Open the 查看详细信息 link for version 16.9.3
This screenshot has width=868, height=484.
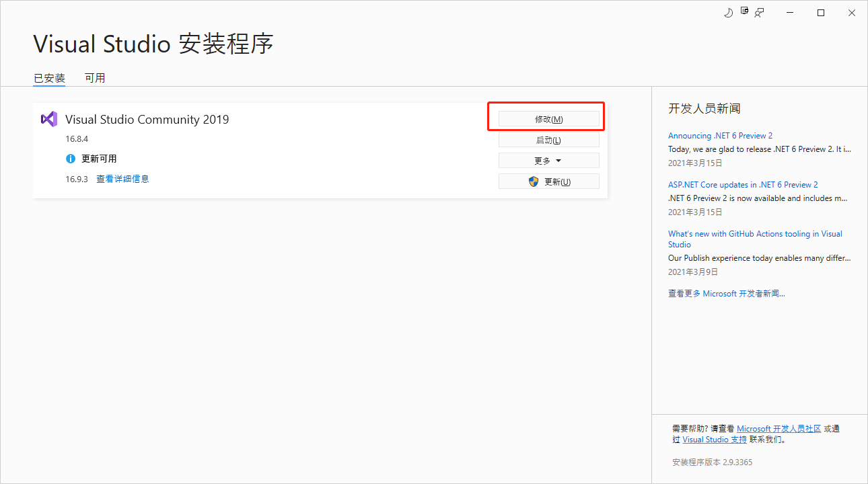pos(122,178)
